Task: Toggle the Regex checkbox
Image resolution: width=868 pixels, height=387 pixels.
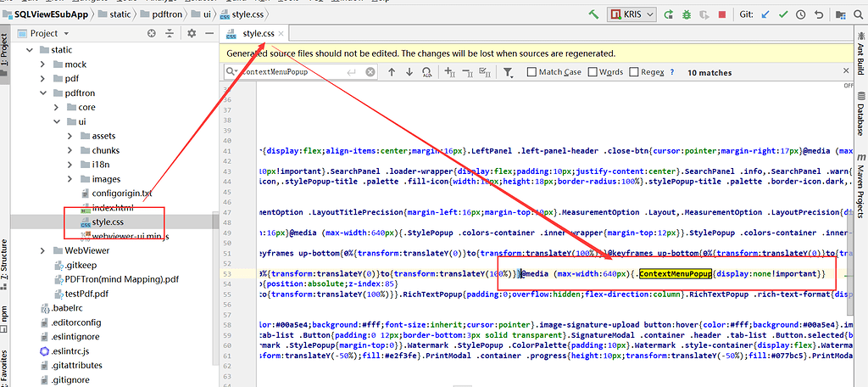Action: point(634,73)
